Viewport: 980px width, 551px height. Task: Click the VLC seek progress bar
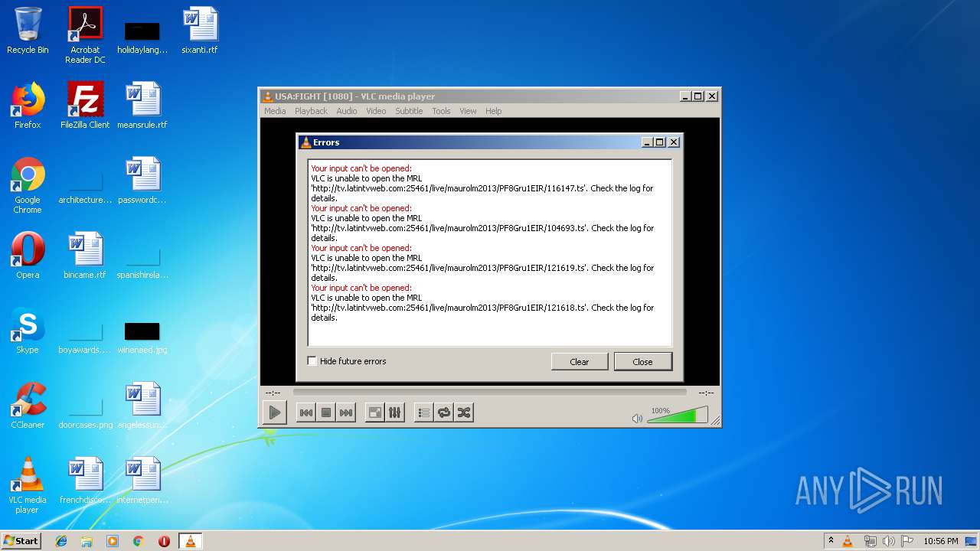click(x=489, y=392)
